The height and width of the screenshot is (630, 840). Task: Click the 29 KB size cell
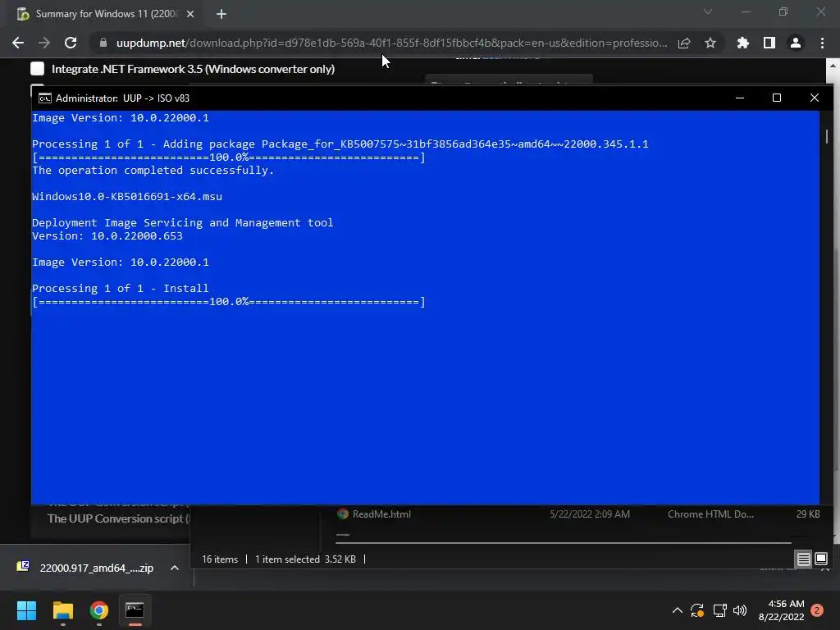pos(808,514)
